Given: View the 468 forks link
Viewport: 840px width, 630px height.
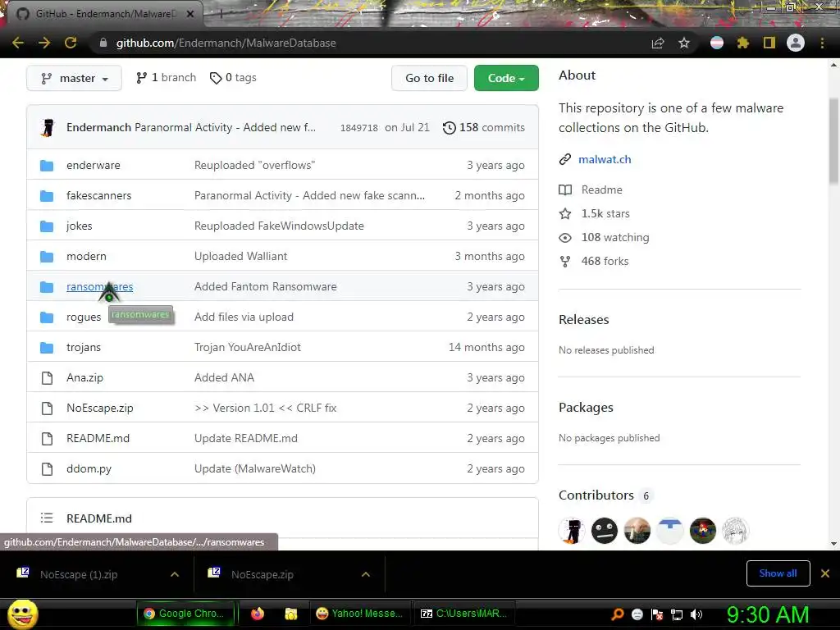Looking at the screenshot, I should pyautogui.click(x=605, y=262).
